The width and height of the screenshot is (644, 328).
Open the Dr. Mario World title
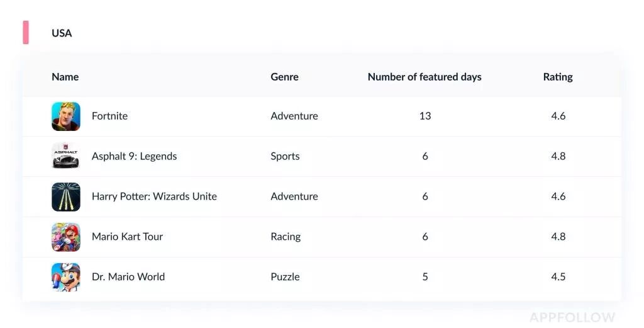coord(128,277)
